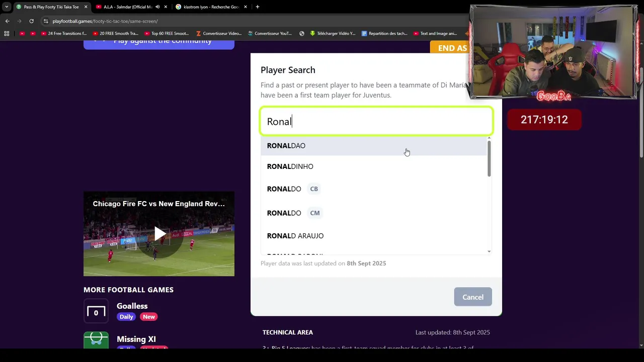Choose RONALDO tagged CM
The image size is (644, 362).
pos(374,213)
